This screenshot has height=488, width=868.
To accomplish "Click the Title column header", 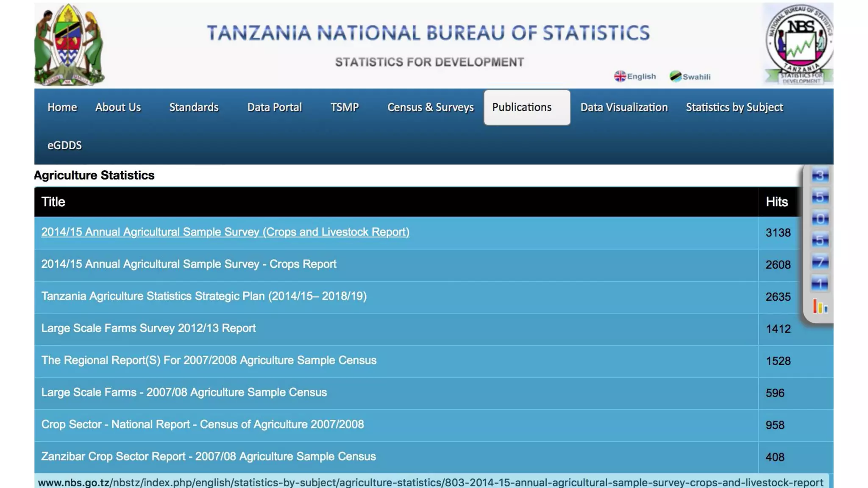I will 53,202.
